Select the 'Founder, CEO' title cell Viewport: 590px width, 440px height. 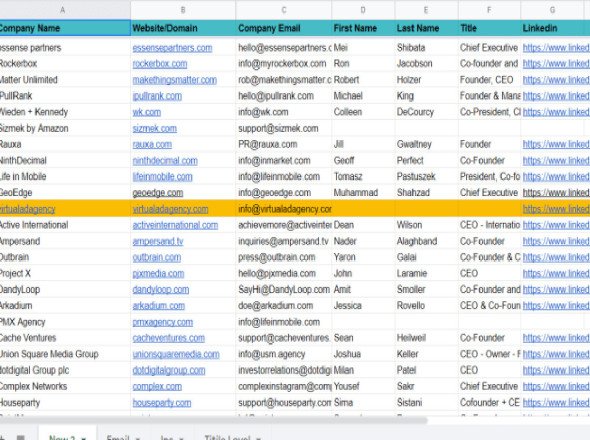point(489,80)
